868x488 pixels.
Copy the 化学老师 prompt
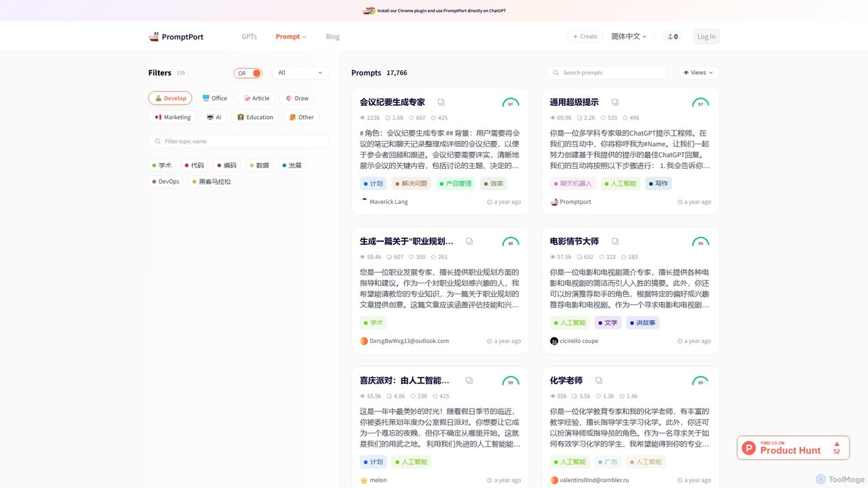click(599, 381)
